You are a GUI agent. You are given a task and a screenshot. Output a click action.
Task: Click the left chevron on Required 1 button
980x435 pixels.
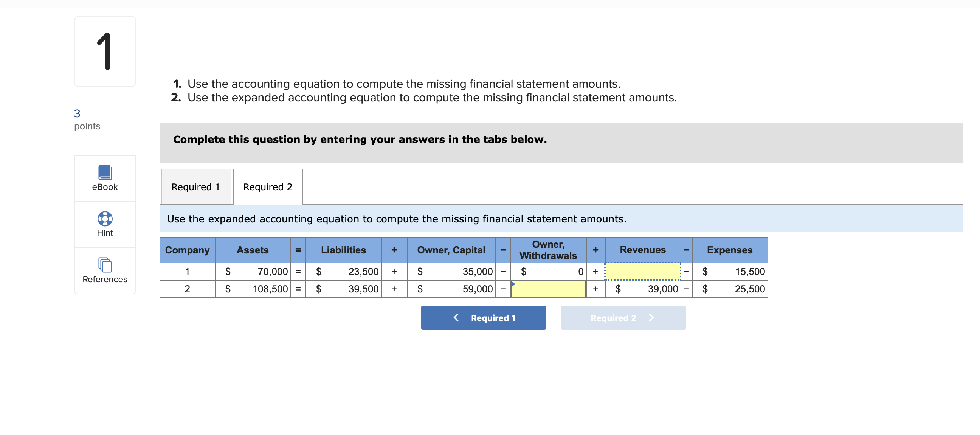456,317
